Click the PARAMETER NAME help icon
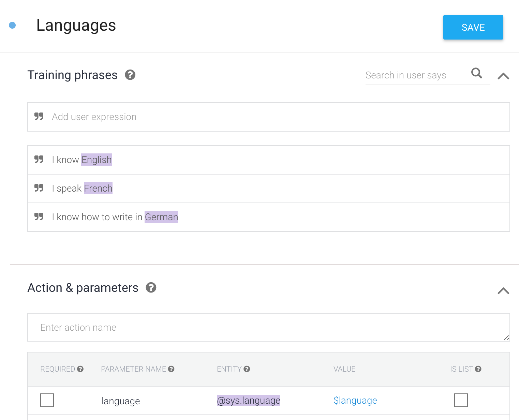The image size is (519, 420). pos(171,369)
